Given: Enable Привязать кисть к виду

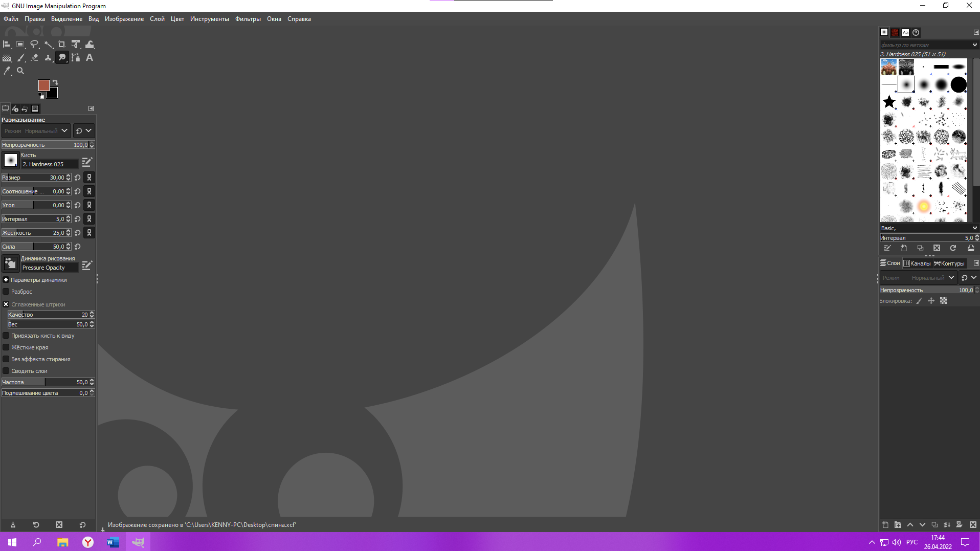Looking at the screenshot, I should 6,336.
